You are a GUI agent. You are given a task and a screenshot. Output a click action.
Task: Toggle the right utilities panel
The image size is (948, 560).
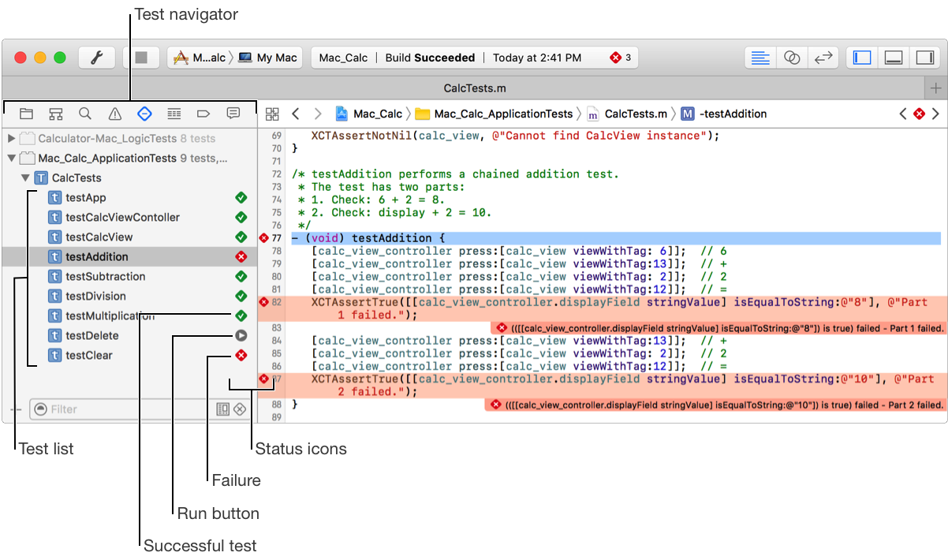(924, 58)
